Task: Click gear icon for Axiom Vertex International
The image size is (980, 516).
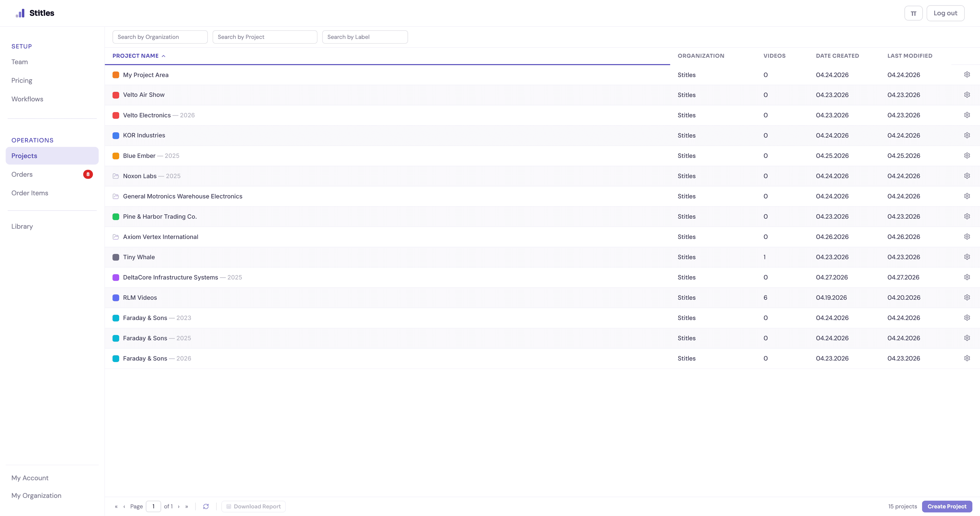Action: point(967,237)
